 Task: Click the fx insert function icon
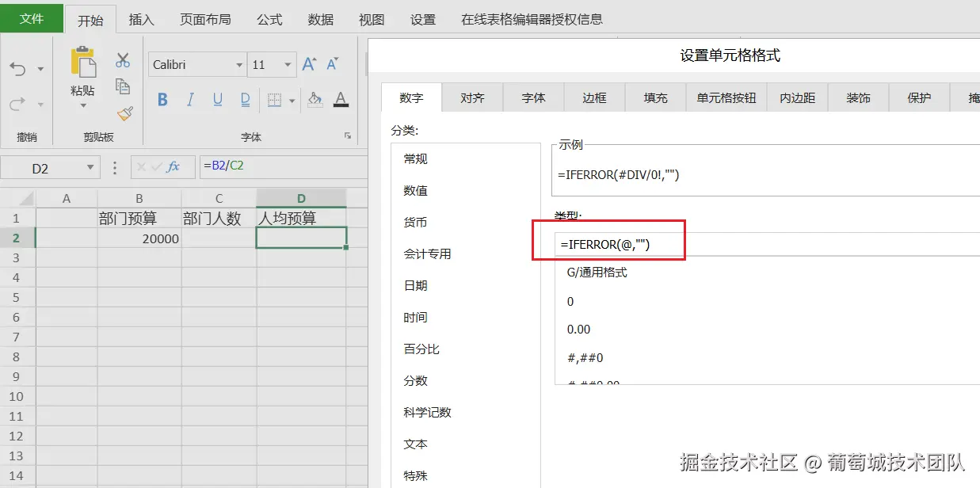tap(173, 167)
